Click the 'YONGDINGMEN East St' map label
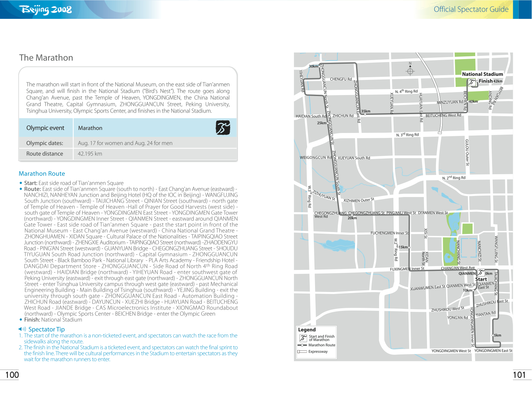This screenshot has height=393, width=532. 493,351
